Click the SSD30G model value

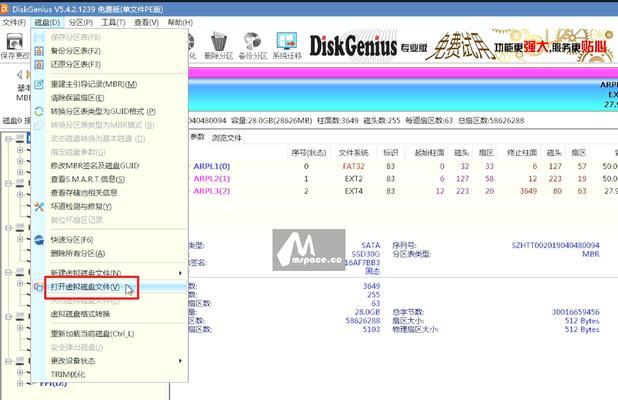coord(366,254)
